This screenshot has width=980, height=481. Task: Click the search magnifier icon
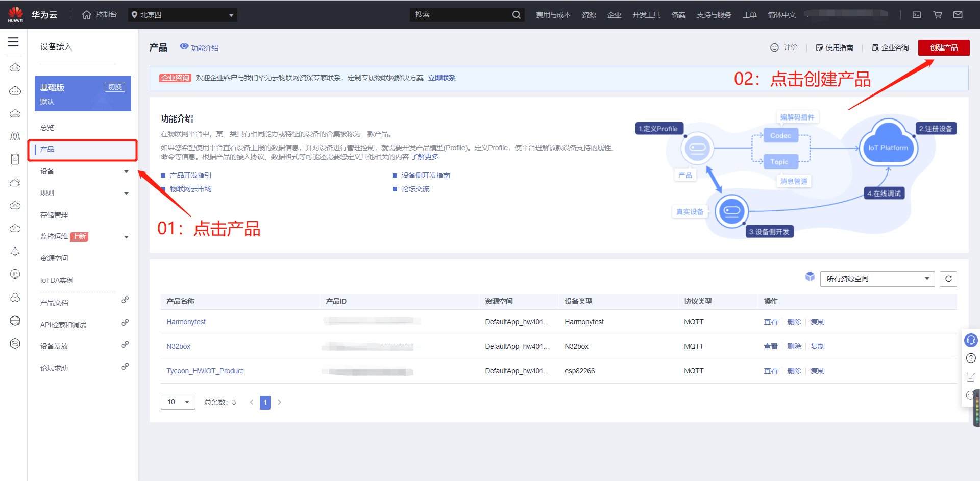(517, 15)
